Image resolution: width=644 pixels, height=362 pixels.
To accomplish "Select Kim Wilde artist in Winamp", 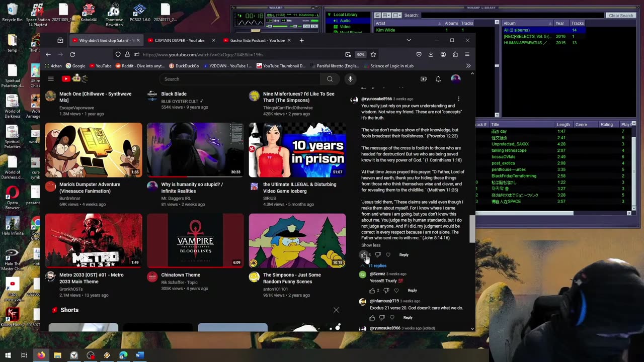I will (385, 30).
